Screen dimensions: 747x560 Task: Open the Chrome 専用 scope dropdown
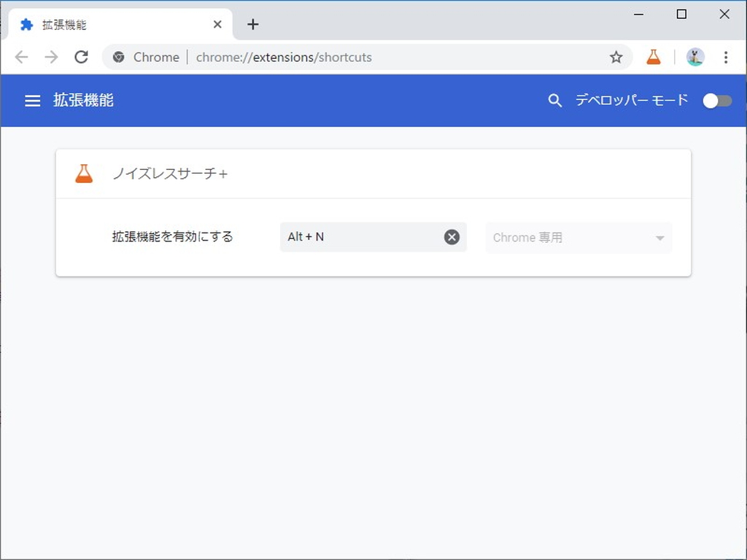[x=578, y=237]
